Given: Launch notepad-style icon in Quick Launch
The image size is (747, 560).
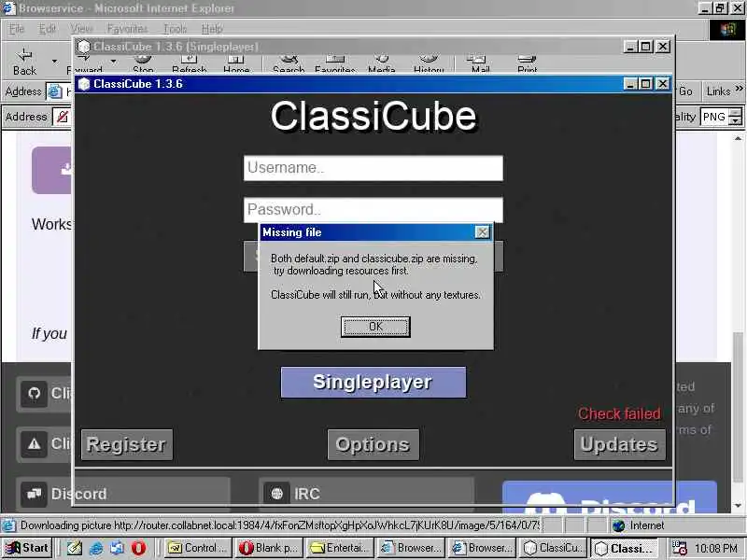Looking at the screenshot, I should pos(75,548).
